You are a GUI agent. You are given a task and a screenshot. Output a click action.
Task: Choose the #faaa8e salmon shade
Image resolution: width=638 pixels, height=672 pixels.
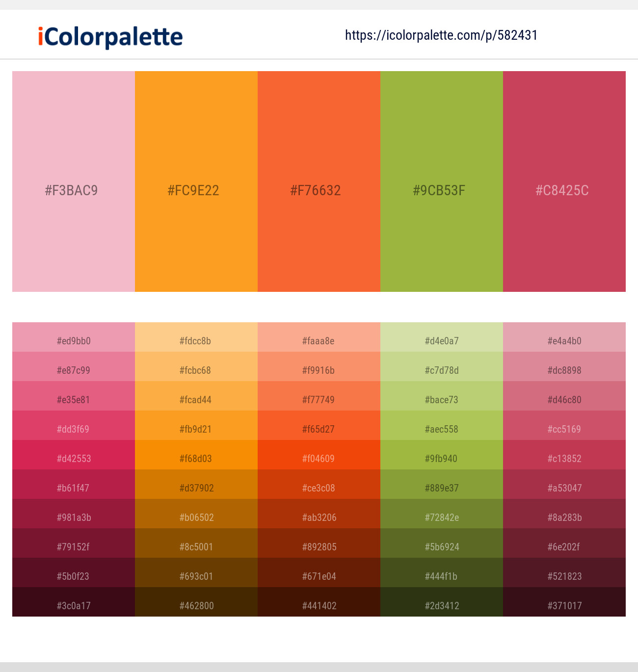(319, 337)
